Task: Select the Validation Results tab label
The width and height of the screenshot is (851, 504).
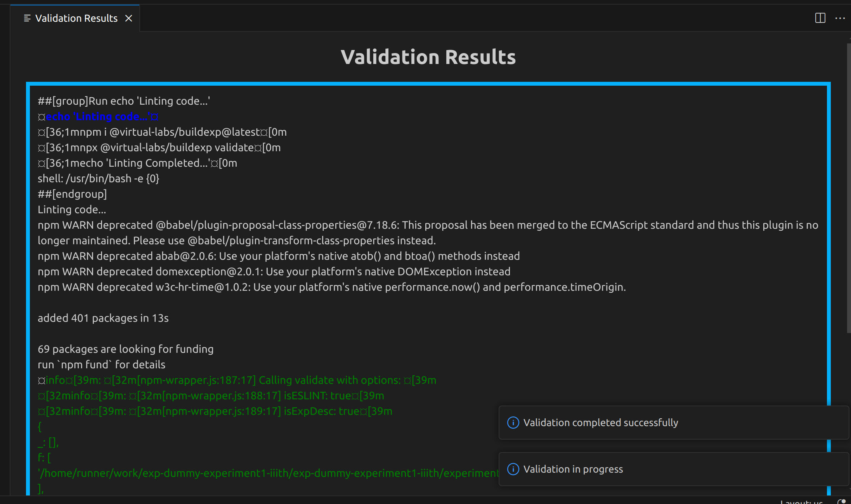Action: (76, 18)
